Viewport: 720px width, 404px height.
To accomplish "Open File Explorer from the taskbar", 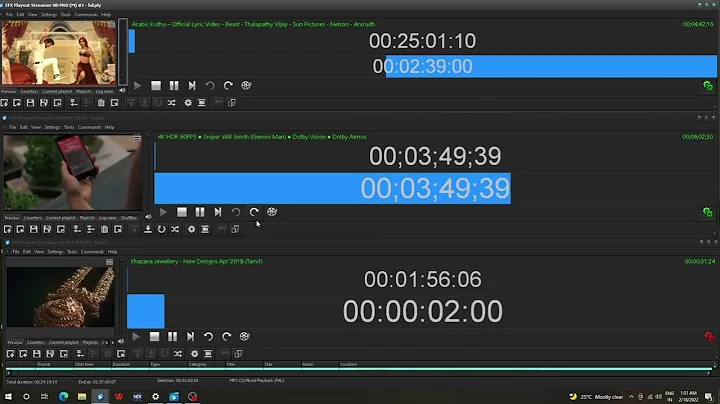I will point(82,396).
